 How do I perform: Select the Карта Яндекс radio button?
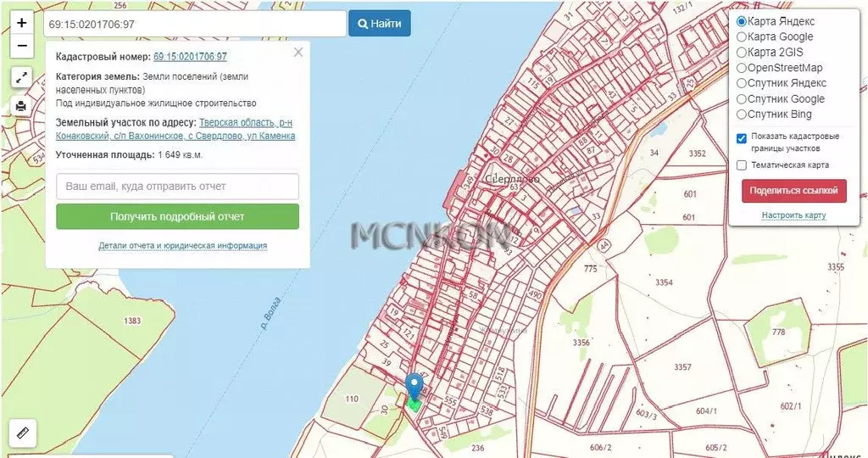(742, 21)
